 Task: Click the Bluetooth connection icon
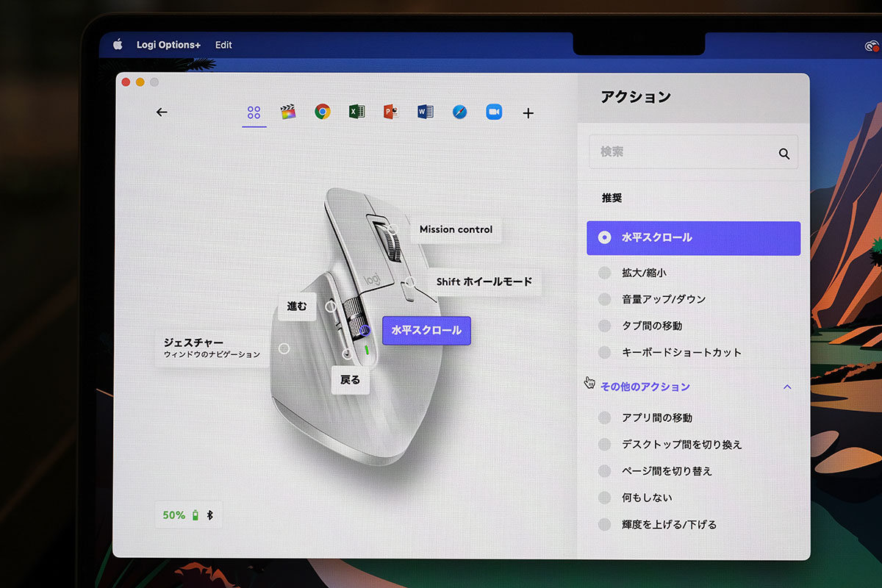(x=209, y=515)
